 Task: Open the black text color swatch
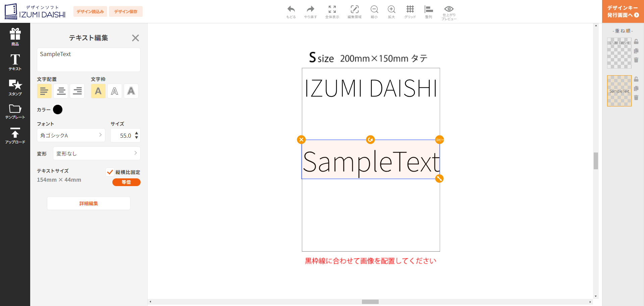tap(58, 110)
